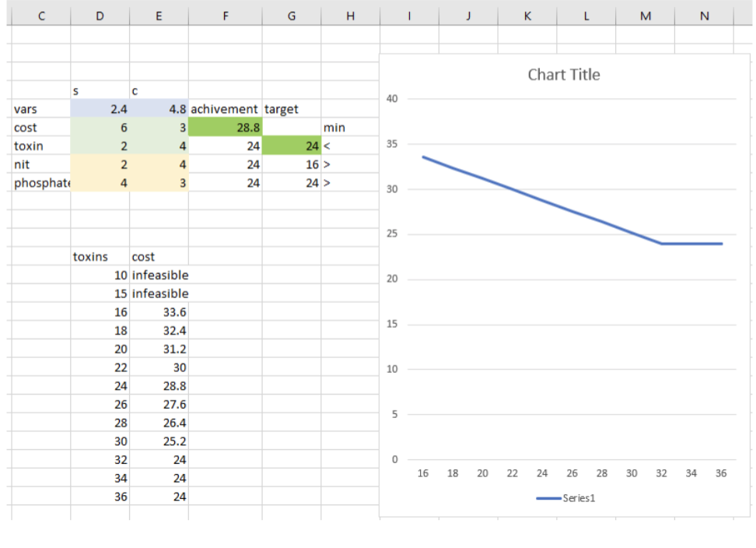The width and height of the screenshot is (756, 548).
Task: Select the cost cell 32.4
Action: coord(159,331)
